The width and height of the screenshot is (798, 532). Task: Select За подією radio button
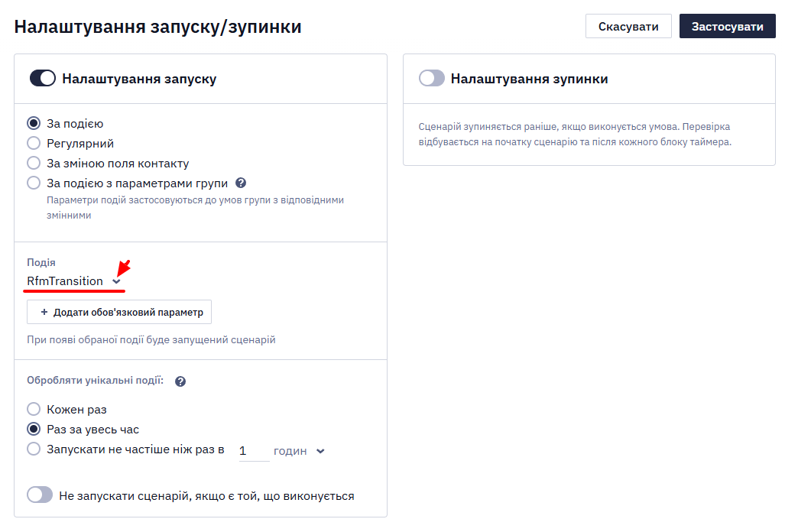pos(34,123)
